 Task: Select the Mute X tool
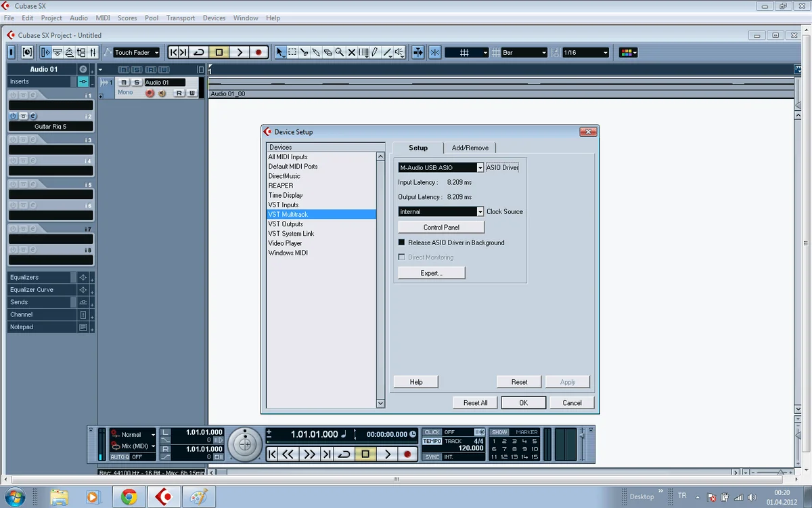351,52
